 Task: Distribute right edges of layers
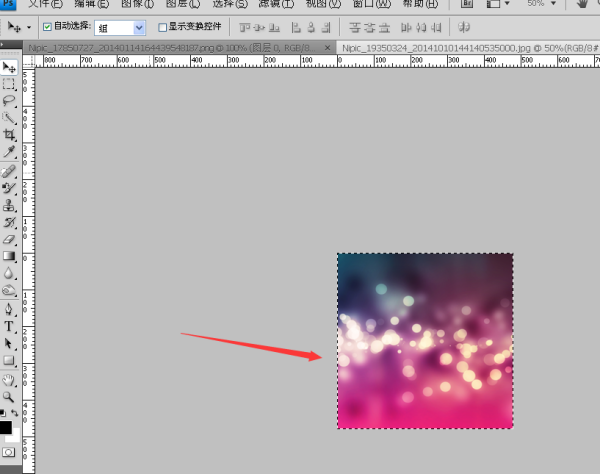[x=436, y=28]
